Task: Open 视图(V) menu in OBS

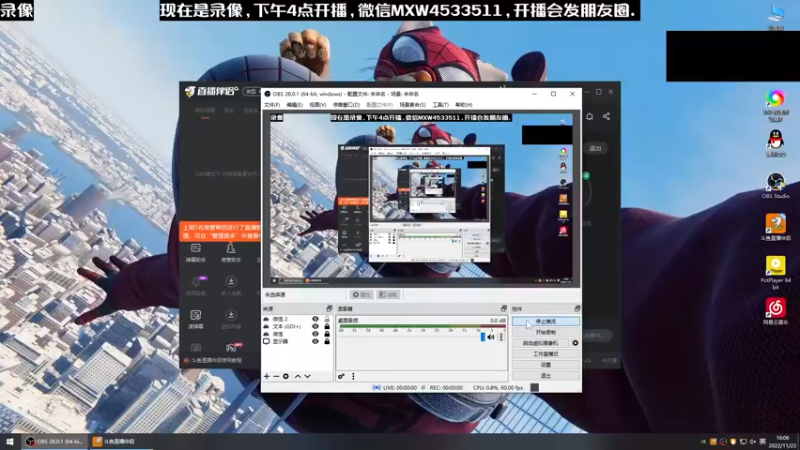Action: pos(317,105)
